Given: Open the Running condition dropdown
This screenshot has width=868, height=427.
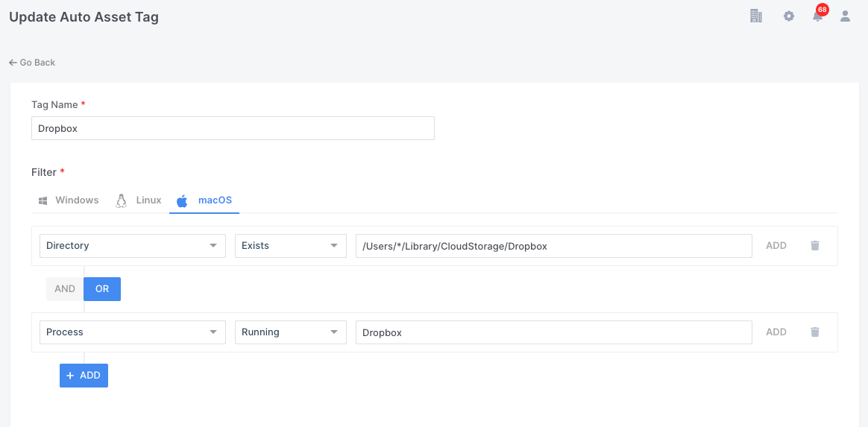Looking at the screenshot, I should 290,332.
